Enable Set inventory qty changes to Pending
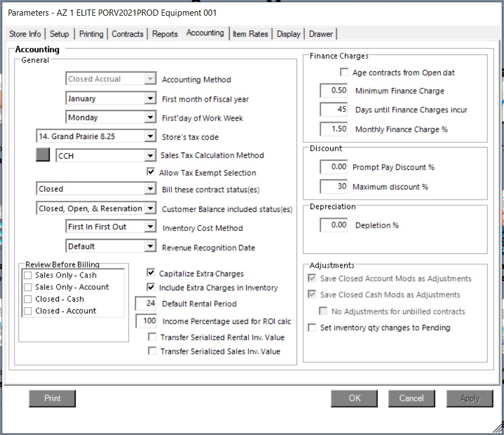The width and height of the screenshot is (504, 435). 312,328
